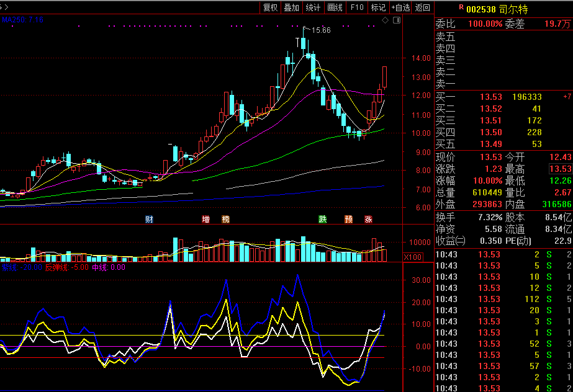The width and height of the screenshot is (573, 392).
Task: Open the 财 financial report marker
Action: (x=149, y=219)
